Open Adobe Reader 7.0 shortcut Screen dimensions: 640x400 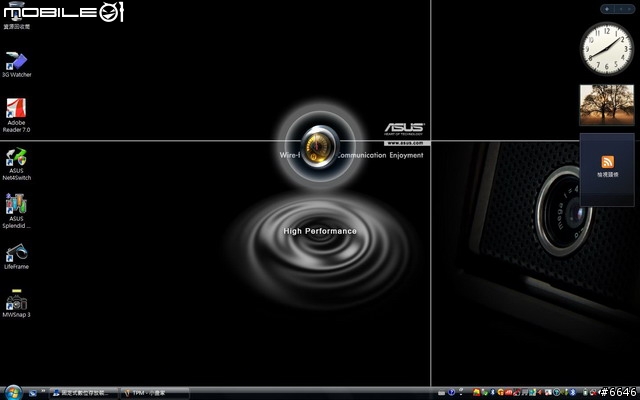point(16,116)
